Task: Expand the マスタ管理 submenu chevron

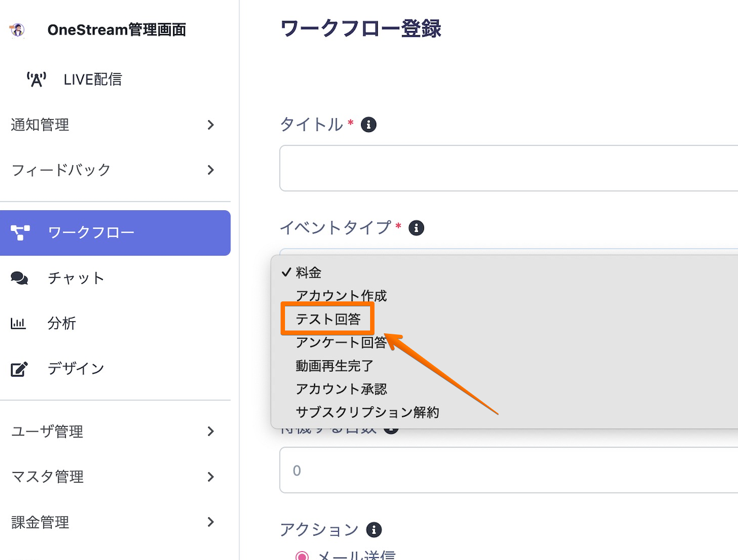Action: tap(211, 477)
